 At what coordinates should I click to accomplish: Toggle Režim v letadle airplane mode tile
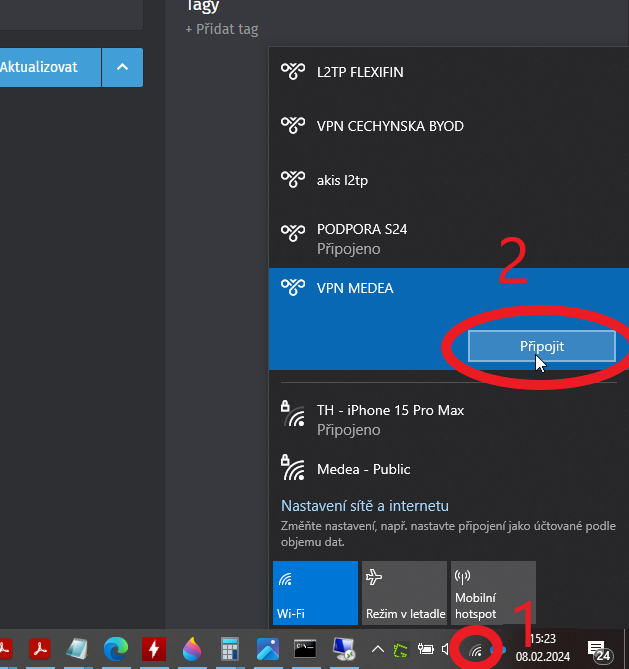(x=404, y=593)
